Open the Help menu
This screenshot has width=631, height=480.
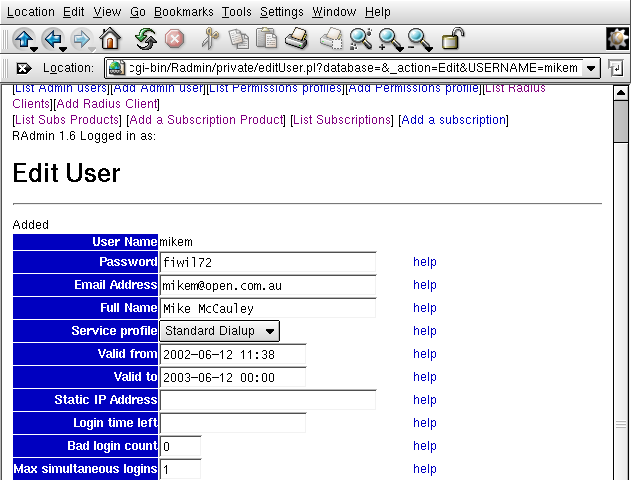coord(377,12)
